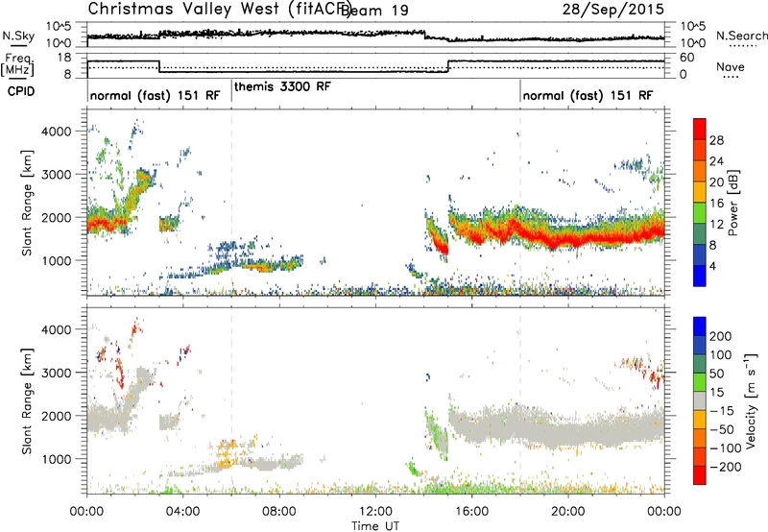Click the 'CPID' row label
Image resolution: width=768 pixels, height=532 pixels.
[21, 91]
